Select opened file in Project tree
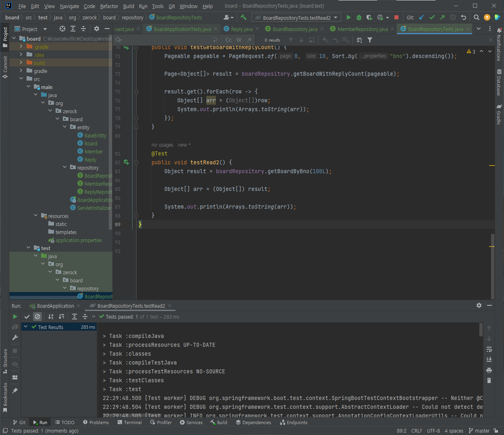This screenshot has width=504, height=435. click(x=62, y=29)
